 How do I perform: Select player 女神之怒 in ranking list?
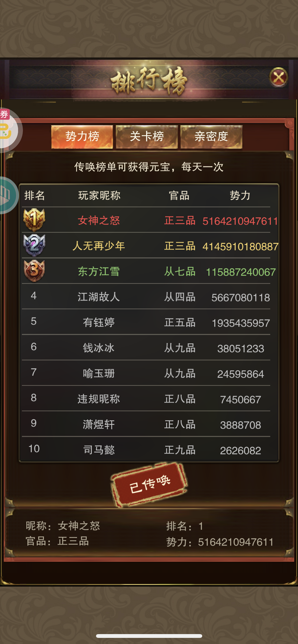click(x=150, y=220)
